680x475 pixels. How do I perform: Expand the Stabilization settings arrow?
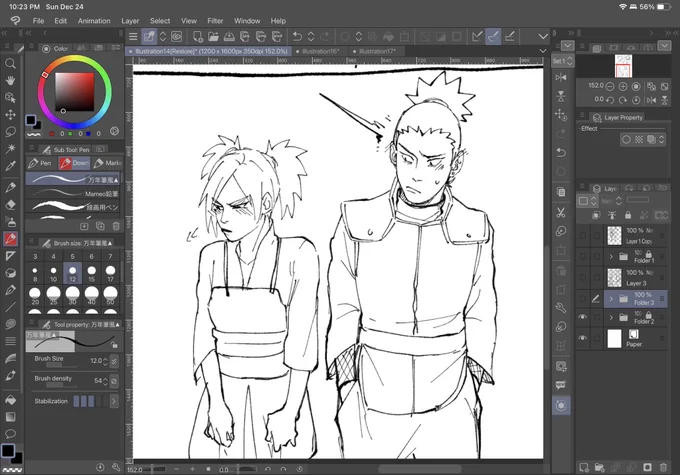(114, 401)
